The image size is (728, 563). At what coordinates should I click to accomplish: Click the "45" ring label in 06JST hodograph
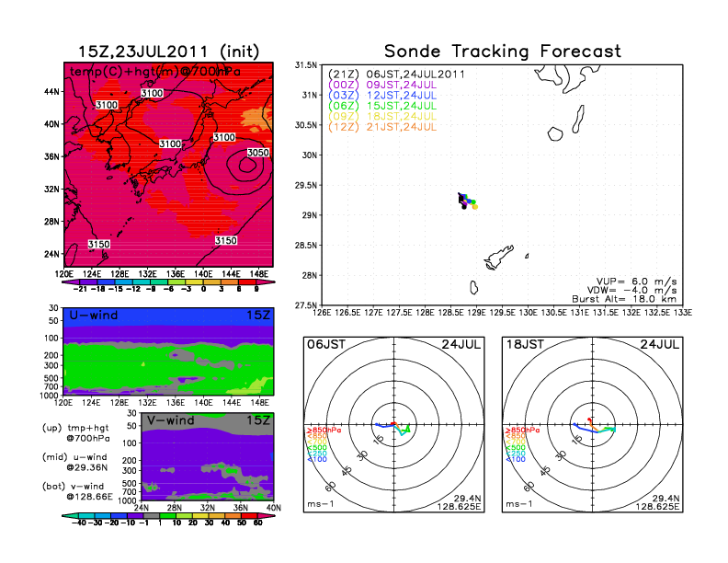[x=347, y=470]
